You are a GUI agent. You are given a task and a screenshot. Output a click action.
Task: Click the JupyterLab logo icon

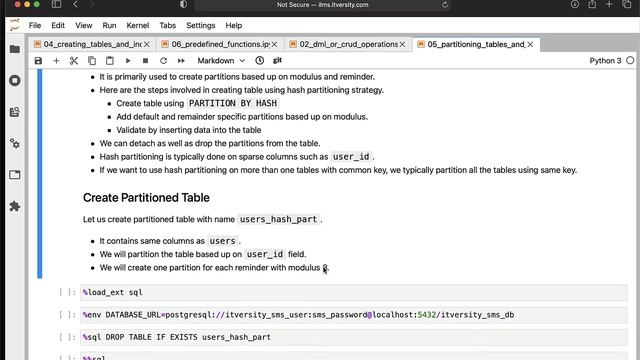point(15,25)
